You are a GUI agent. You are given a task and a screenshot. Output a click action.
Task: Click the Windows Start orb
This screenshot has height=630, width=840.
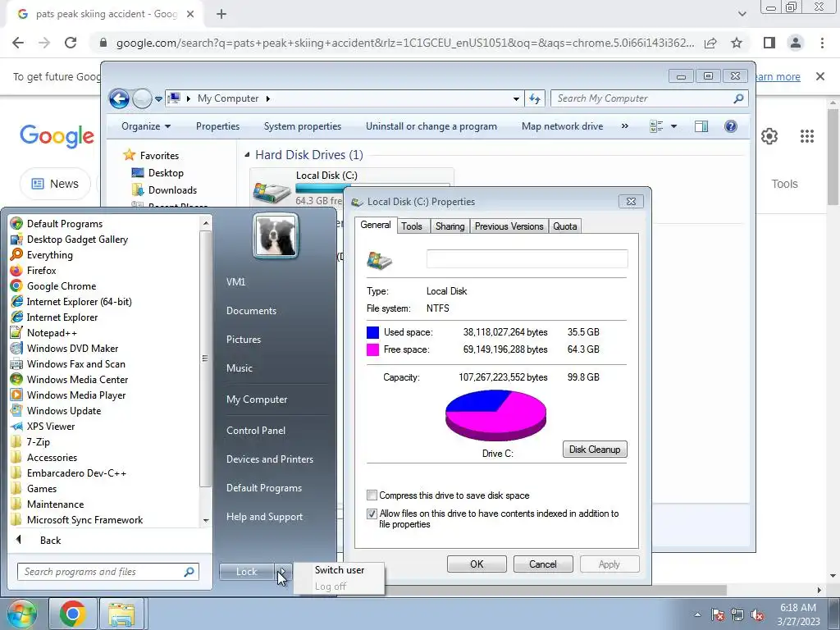coord(21,614)
